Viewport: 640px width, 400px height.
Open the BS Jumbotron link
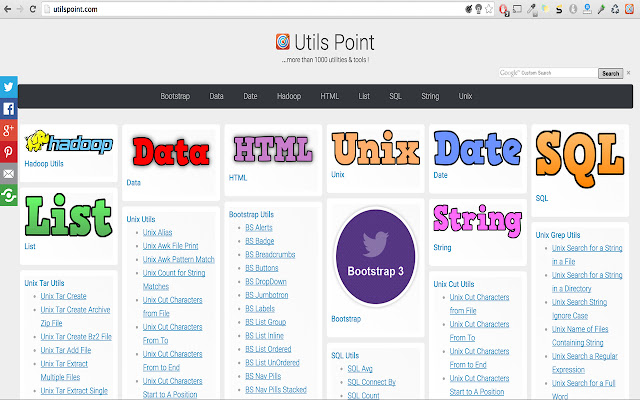tap(267, 295)
